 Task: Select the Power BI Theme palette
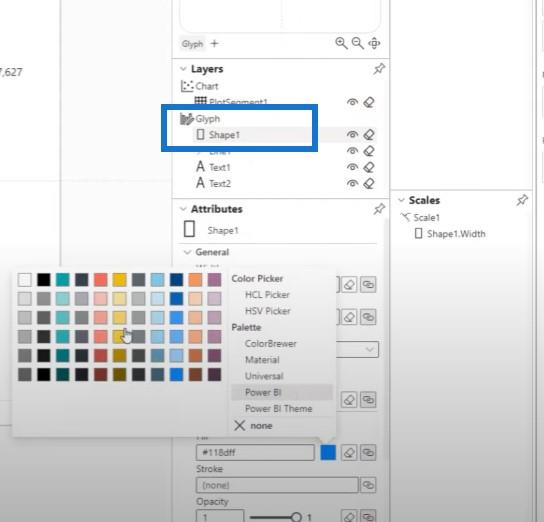[279, 409]
